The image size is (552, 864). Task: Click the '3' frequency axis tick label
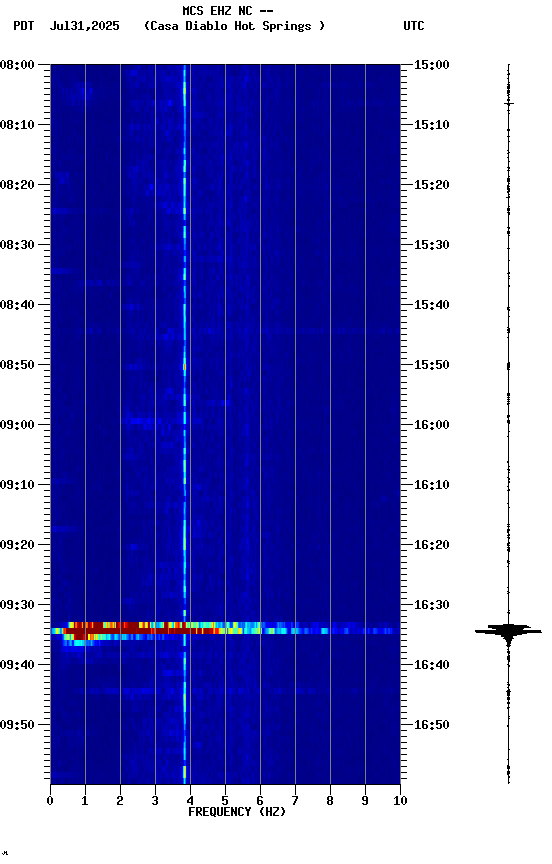coord(155,801)
